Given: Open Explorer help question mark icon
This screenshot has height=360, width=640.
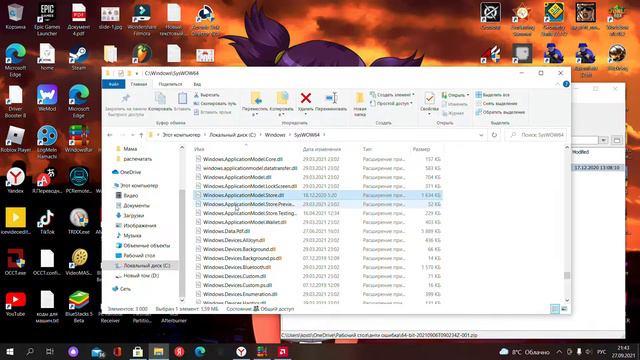Looking at the screenshot, I should (x=566, y=84).
